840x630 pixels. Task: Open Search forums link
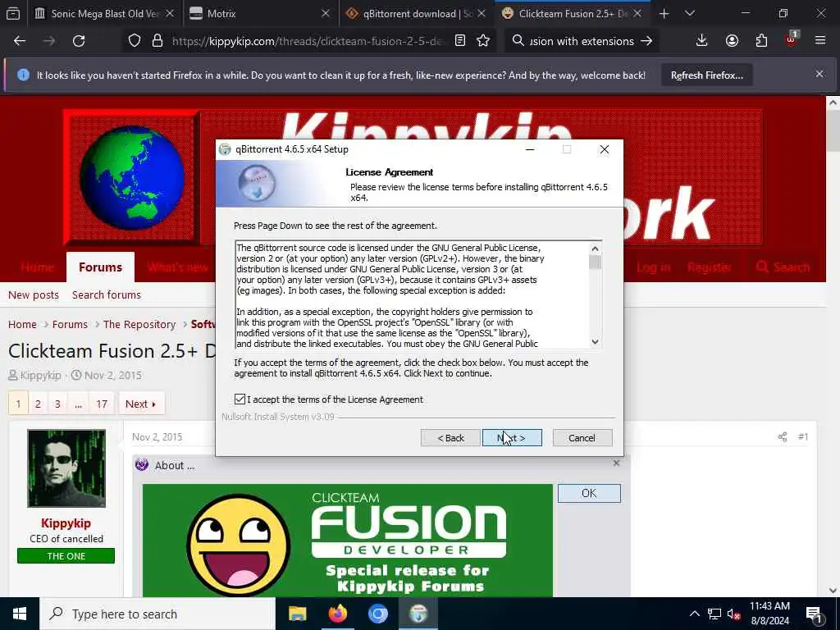(x=106, y=294)
